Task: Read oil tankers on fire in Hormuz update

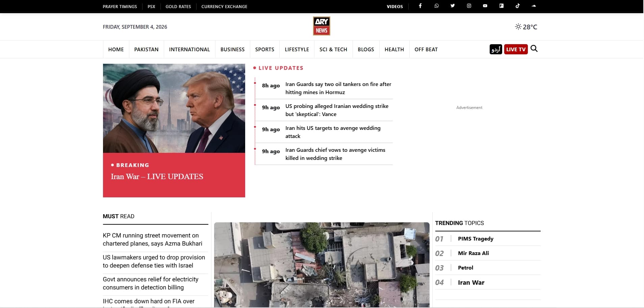Action: click(338, 88)
